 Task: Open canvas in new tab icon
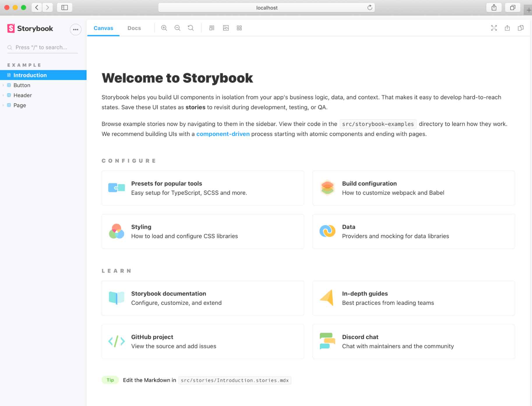point(507,28)
